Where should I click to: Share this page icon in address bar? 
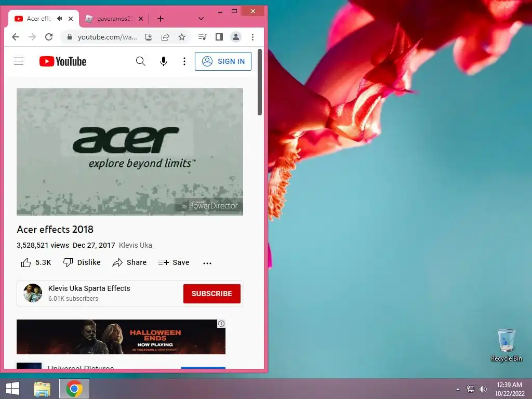pyautogui.click(x=165, y=37)
